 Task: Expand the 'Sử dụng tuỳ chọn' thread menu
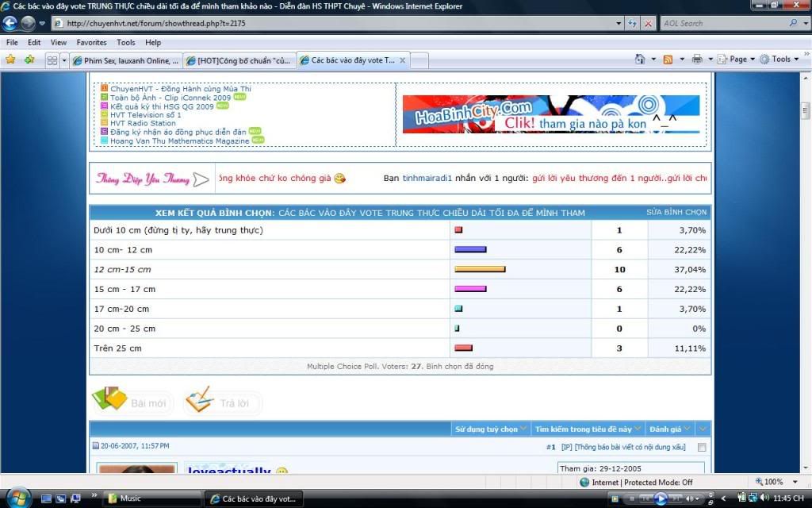pyautogui.click(x=491, y=429)
